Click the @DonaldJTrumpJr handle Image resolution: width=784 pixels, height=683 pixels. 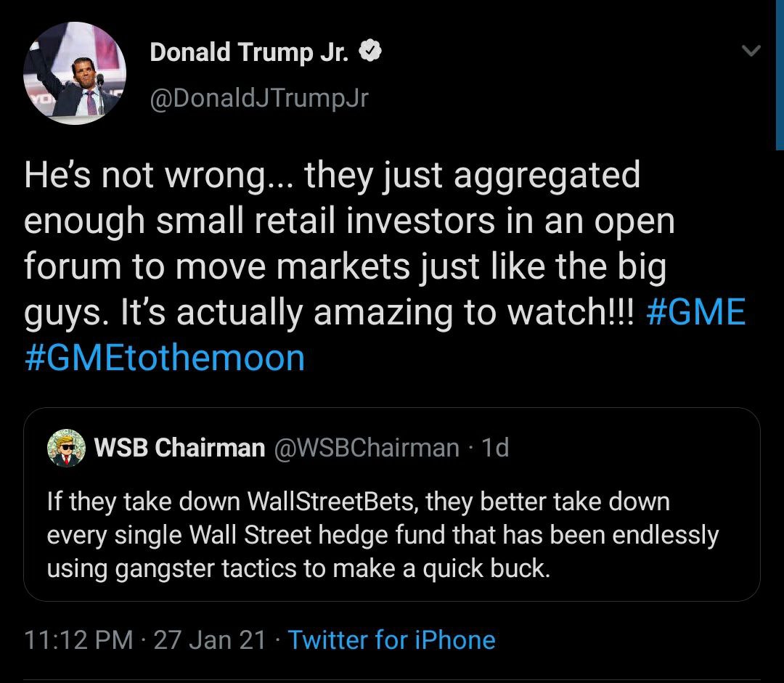259,99
